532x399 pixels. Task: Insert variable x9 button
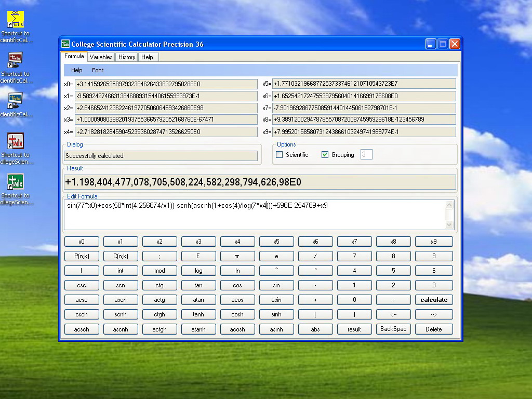pos(434,242)
